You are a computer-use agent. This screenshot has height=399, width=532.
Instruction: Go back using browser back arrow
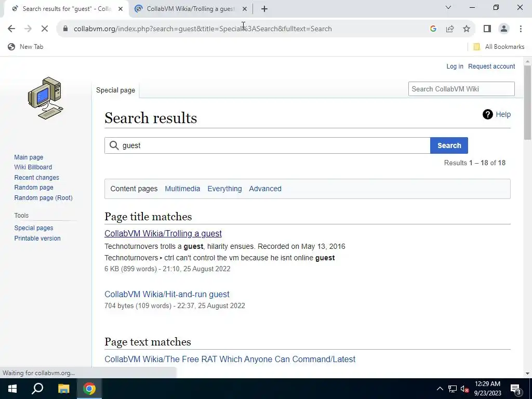(x=11, y=29)
